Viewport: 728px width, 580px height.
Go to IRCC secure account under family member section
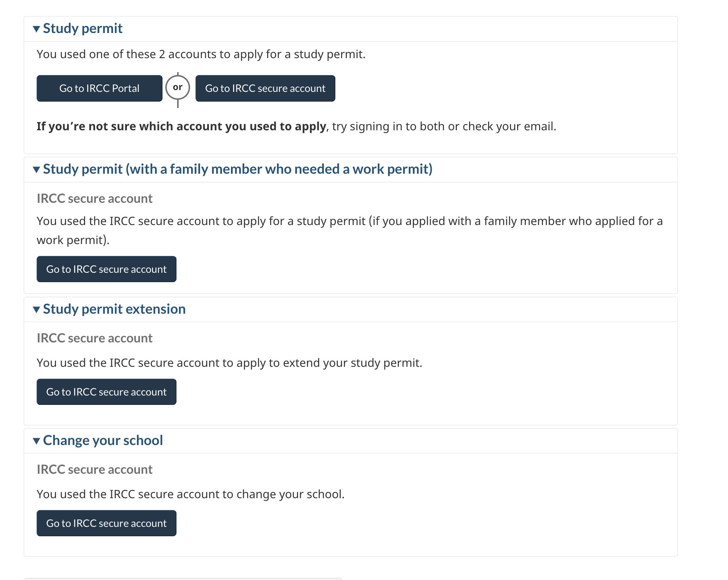(106, 269)
